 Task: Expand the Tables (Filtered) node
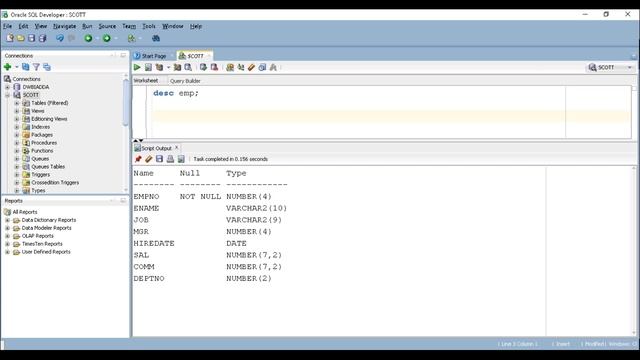[17, 103]
